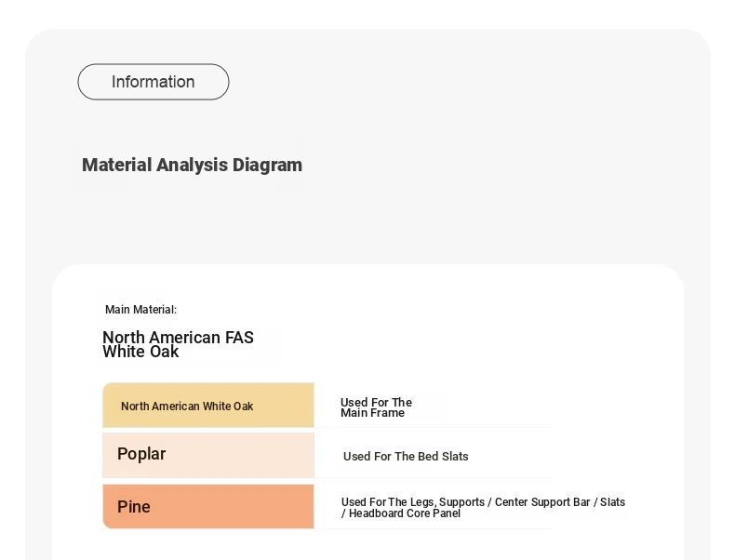This screenshot has width=735, height=560.
Task: Click the word Diagram in the heading
Action: tap(267, 166)
